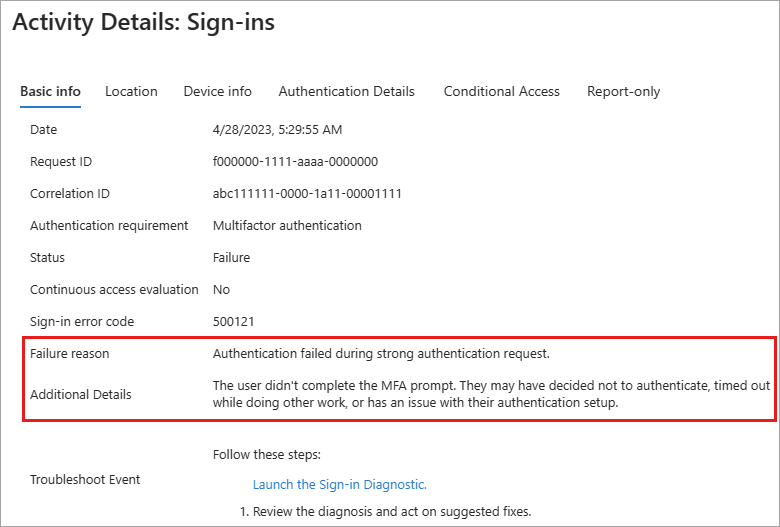The height and width of the screenshot is (527, 780).
Task: View the Report-only tab
Action: 623,92
